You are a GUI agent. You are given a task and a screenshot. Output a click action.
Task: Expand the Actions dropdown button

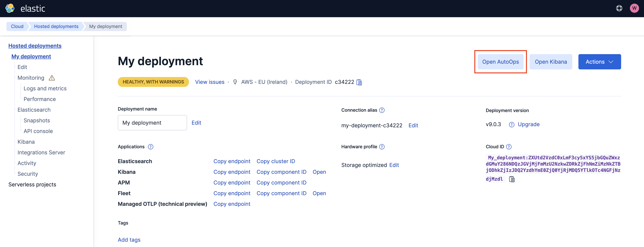pos(599,62)
